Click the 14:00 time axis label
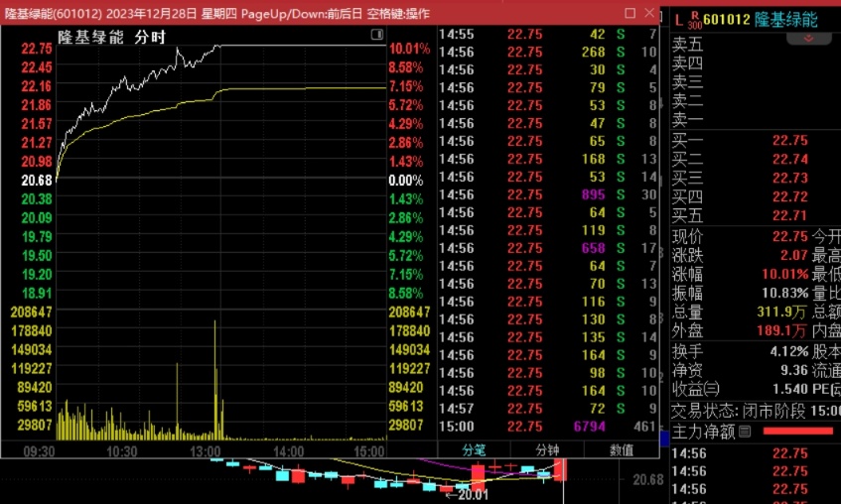 [289, 450]
